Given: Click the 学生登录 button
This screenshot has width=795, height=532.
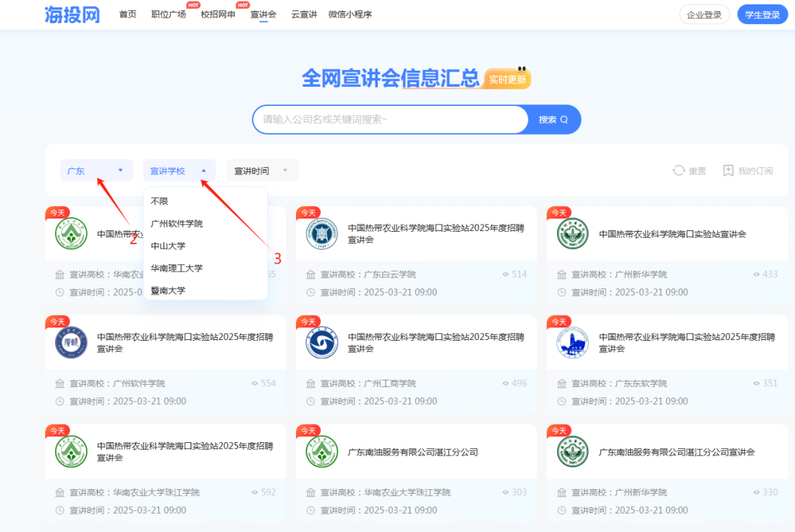Looking at the screenshot, I should [763, 14].
